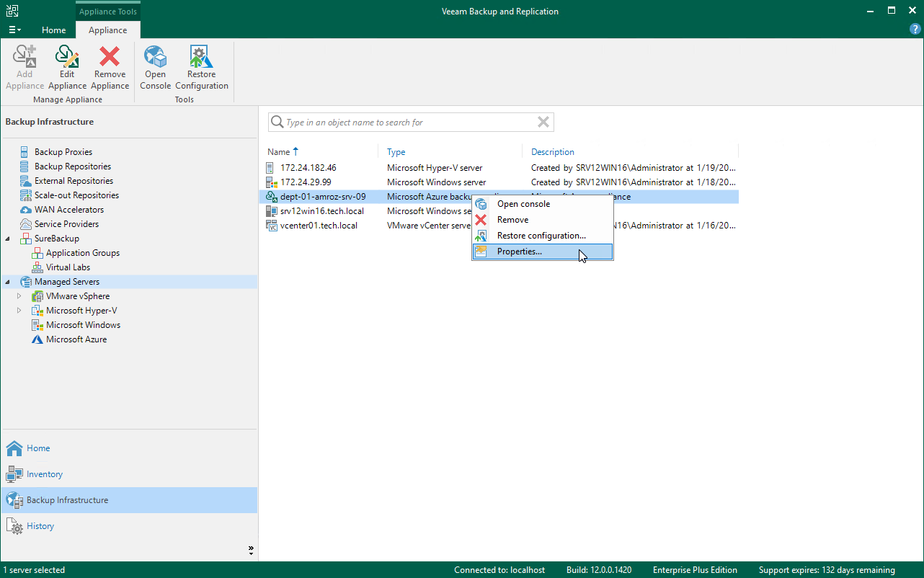Click the Microsoft Windows tree icon
This screenshot has height=578, width=924.
37,325
